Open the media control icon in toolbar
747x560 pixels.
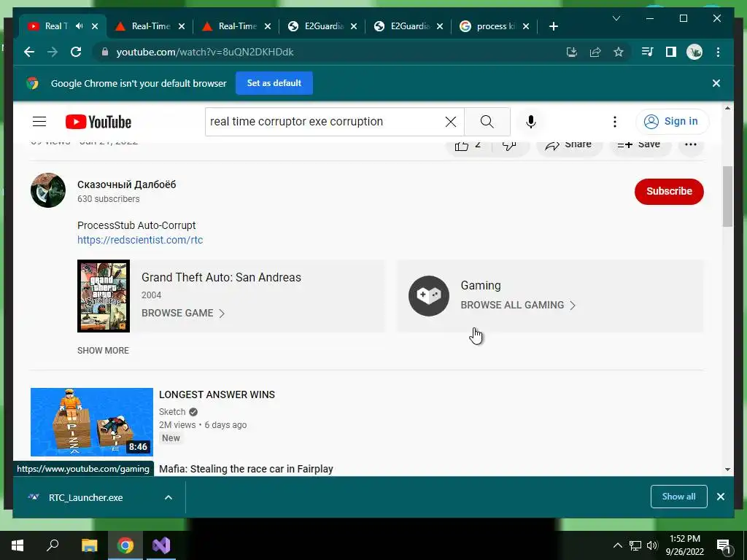647,52
